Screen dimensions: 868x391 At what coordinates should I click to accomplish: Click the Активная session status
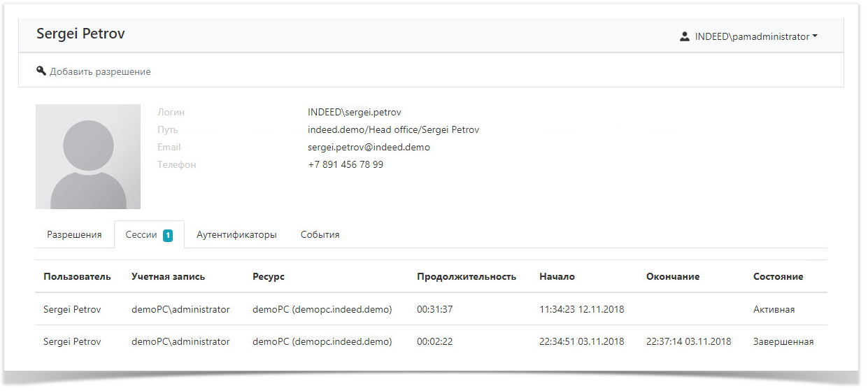[774, 309]
